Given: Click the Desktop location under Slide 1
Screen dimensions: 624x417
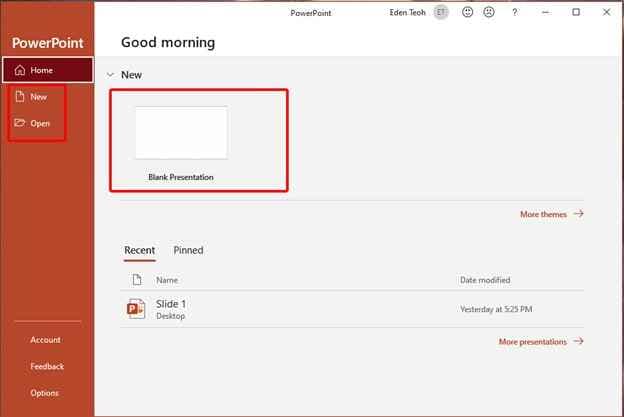Looking at the screenshot, I should tap(170, 316).
